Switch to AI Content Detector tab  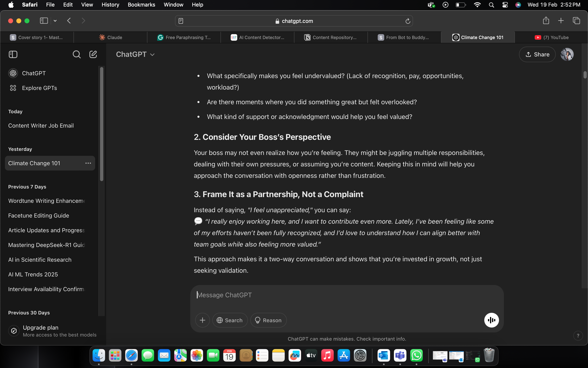(x=257, y=37)
